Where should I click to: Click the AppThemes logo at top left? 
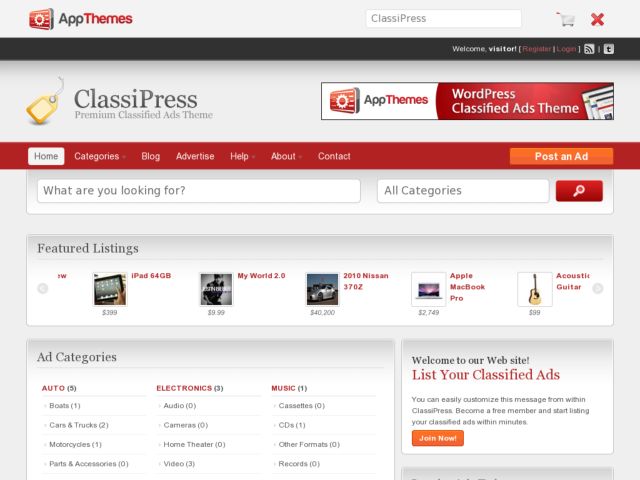[x=81, y=19]
